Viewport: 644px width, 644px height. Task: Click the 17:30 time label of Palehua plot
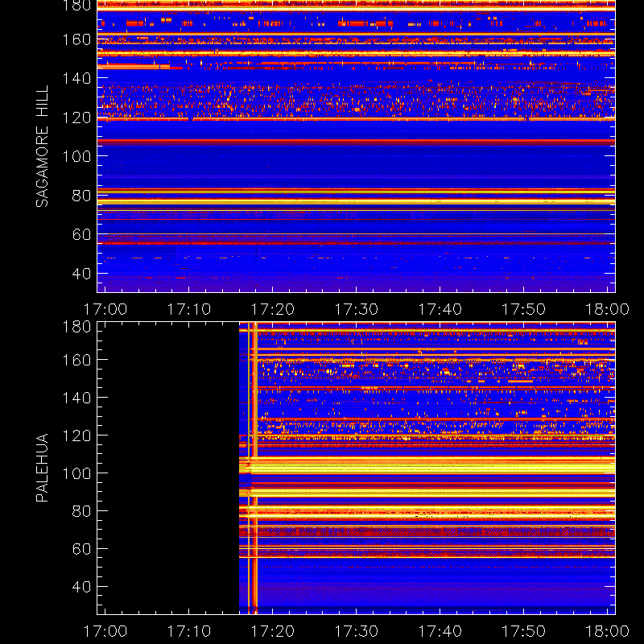click(357, 631)
